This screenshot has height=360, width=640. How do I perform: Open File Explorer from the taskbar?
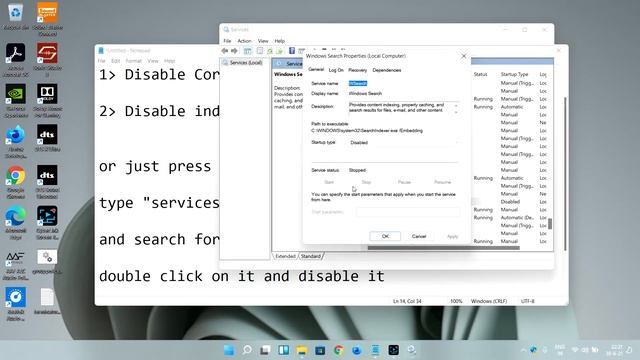pos(302,350)
